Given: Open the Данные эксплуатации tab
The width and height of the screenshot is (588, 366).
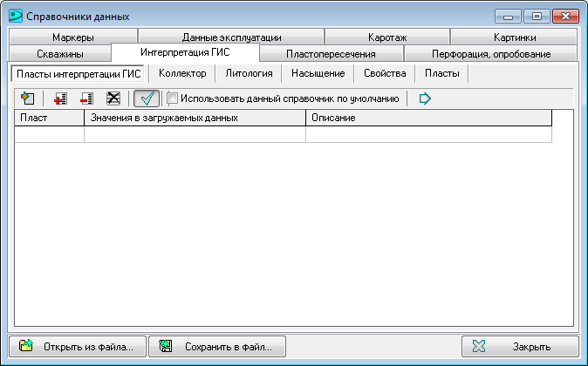Looking at the screenshot, I should pyautogui.click(x=231, y=37).
